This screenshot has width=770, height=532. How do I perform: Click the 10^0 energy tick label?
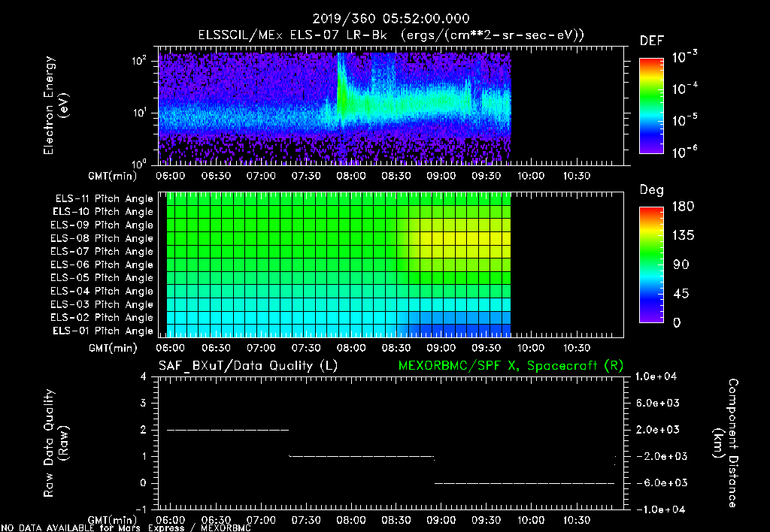click(139, 164)
